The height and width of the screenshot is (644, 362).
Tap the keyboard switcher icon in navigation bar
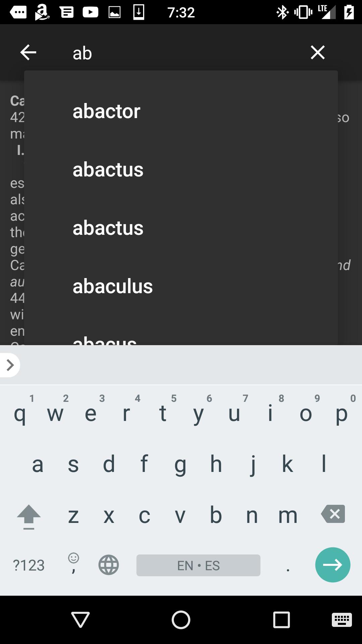tap(342, 620)
